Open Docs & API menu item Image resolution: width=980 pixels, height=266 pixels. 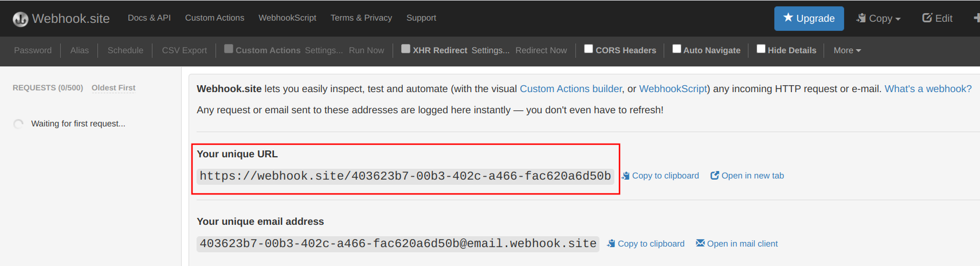[149, 18]
